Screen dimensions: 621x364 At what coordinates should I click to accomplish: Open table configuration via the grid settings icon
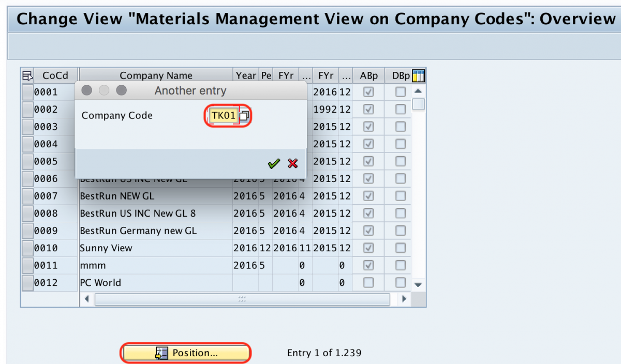pos(419,75)
